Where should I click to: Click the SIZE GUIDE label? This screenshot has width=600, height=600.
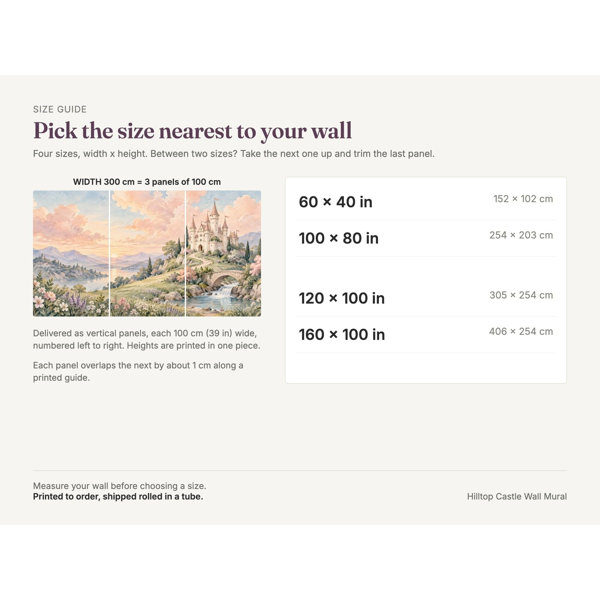point(60,109)
